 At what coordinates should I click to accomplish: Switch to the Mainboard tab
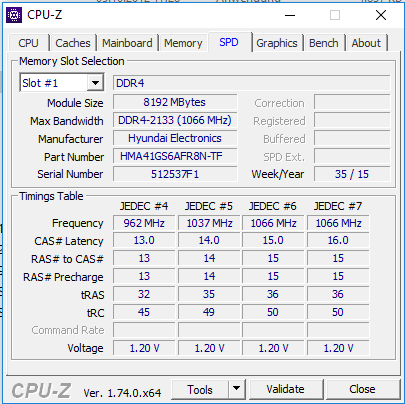point(127,43)
